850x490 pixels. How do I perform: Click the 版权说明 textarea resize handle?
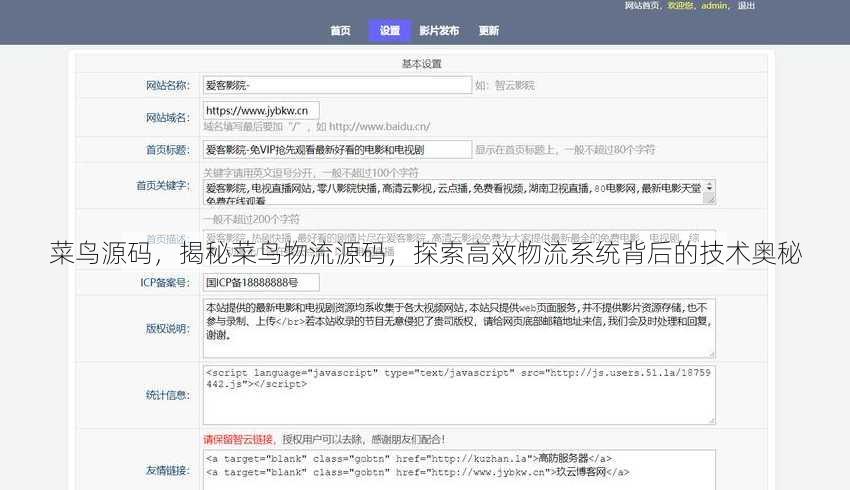(x=711, y=354)
